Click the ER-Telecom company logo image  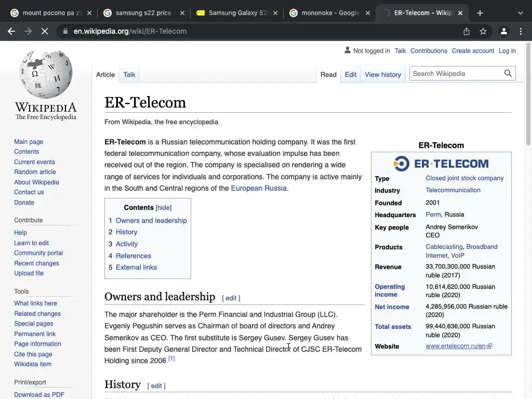(x=441, y=164)
